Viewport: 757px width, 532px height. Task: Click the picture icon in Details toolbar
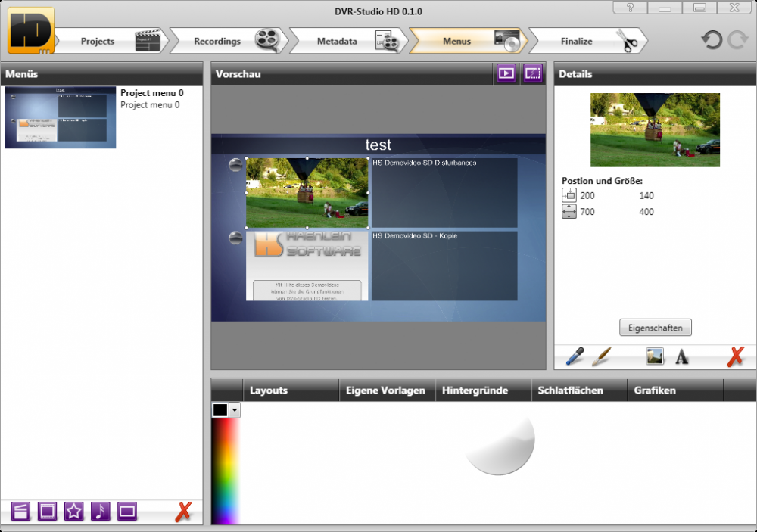pyautogui.click(x=655, y=356)
